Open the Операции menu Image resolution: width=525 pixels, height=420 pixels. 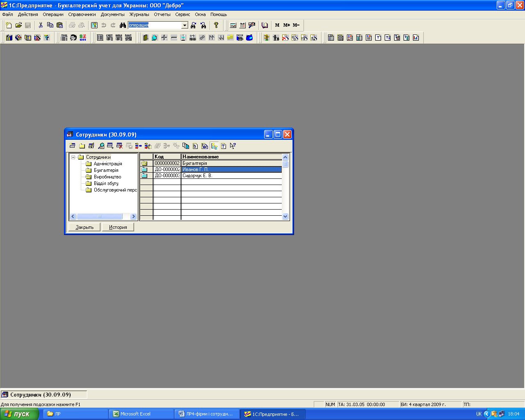click(x=53, y=14)
